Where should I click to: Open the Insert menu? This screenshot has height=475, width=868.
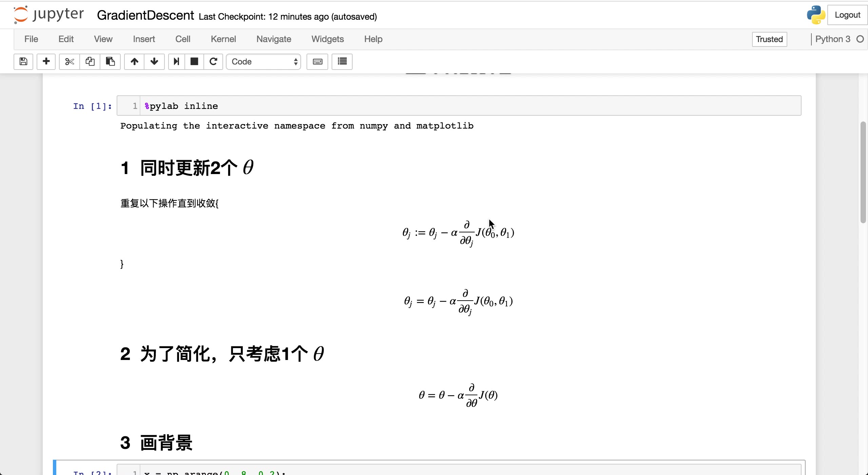144,39
